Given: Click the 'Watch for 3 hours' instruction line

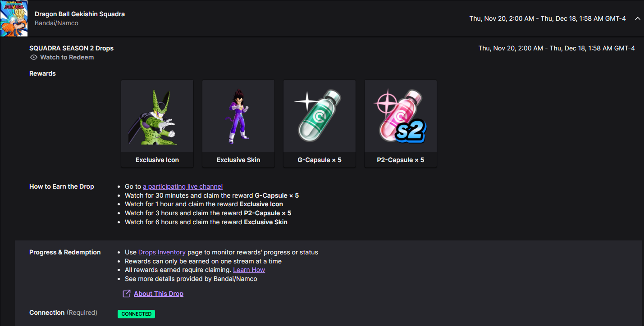Looking at the screenshot, I should pos(208,213).
